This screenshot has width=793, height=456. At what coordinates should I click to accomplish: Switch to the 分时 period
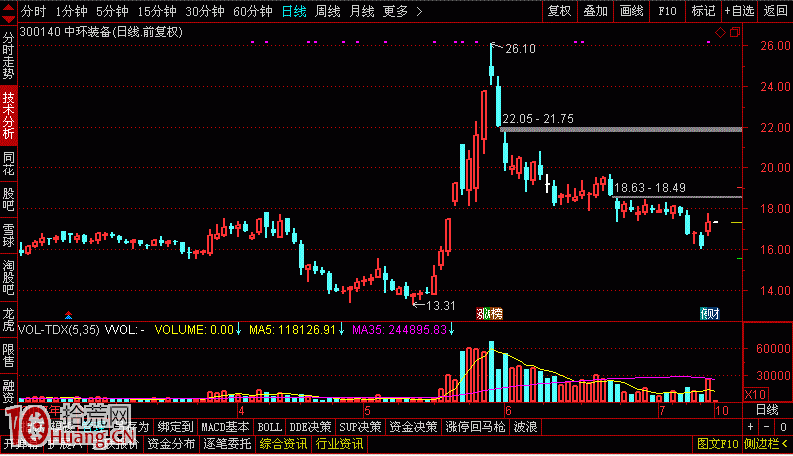coord(33,11)
